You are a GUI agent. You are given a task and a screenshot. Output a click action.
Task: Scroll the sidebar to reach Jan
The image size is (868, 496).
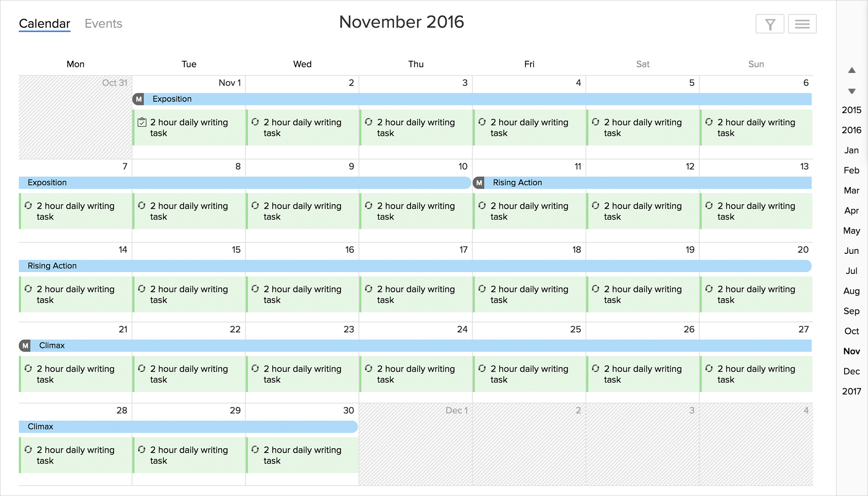pyautogui.click(x=850, y=150)
